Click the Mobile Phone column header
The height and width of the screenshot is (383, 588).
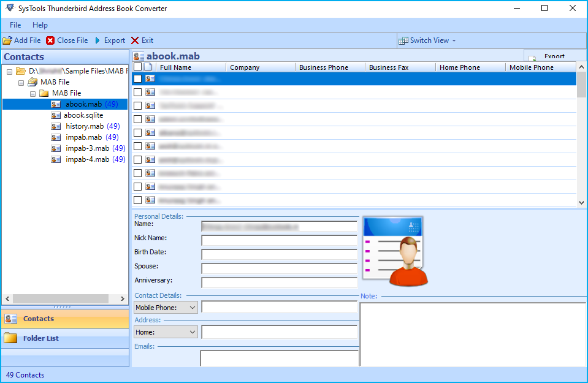pyautogui.click(x=541, y=67)
